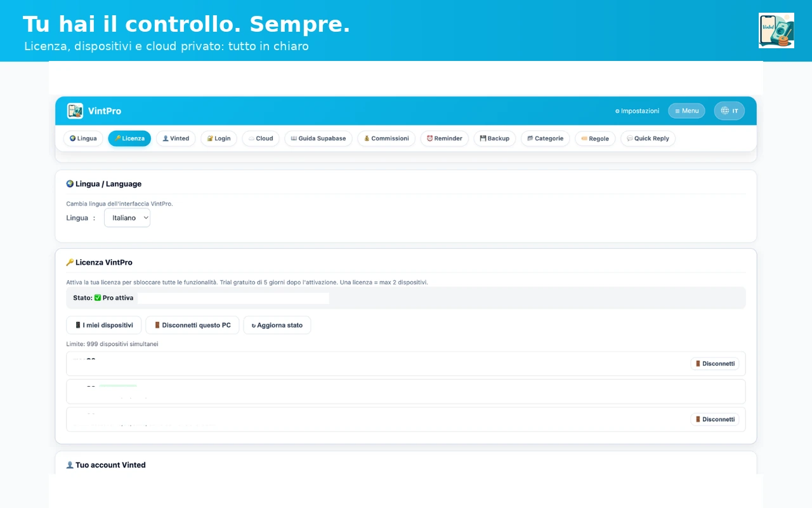Switch language with the IT globe button
This screenshot has height=508, width=812.
point(729,111)
